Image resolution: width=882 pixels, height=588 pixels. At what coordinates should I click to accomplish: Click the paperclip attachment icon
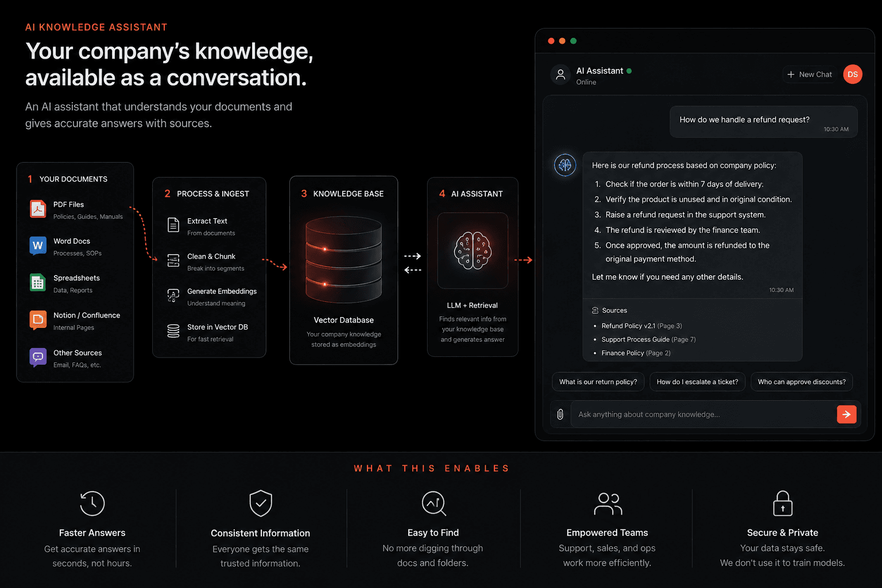point(560,415)
